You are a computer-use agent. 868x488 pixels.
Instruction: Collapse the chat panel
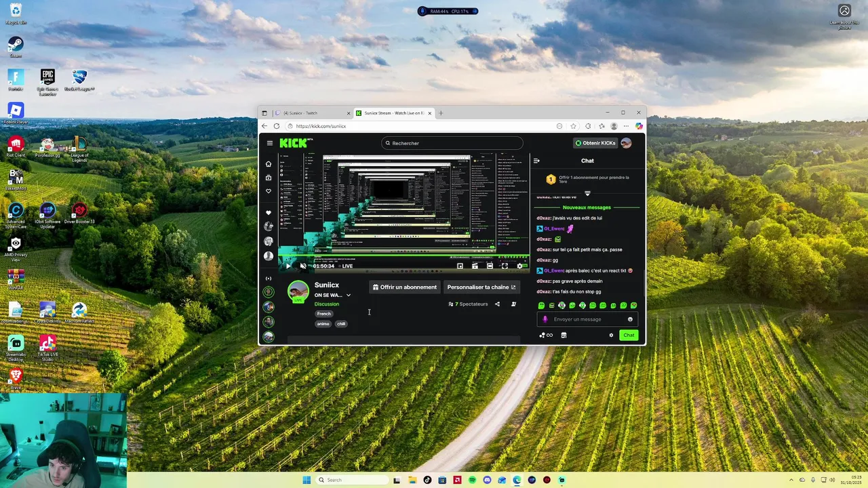coord(536,161)
